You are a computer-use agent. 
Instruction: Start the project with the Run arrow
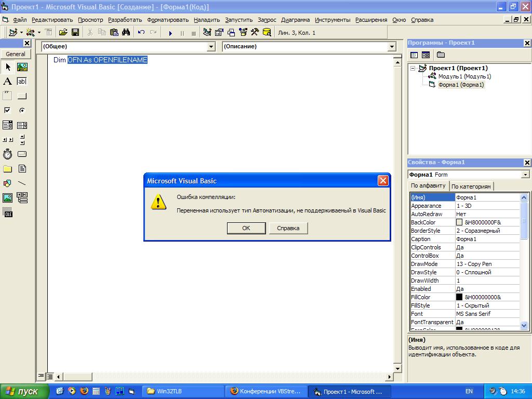(170, 33)
